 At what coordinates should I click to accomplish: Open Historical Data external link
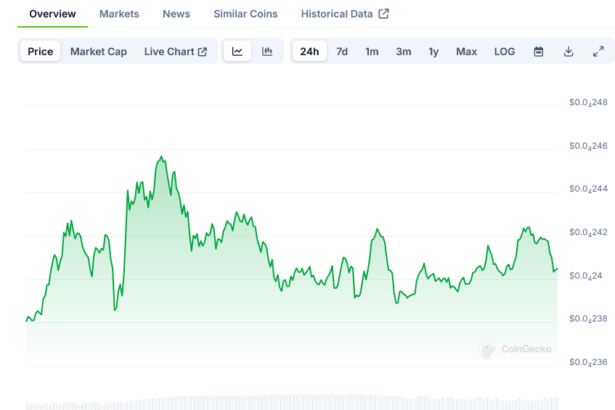tap(345, 14)
